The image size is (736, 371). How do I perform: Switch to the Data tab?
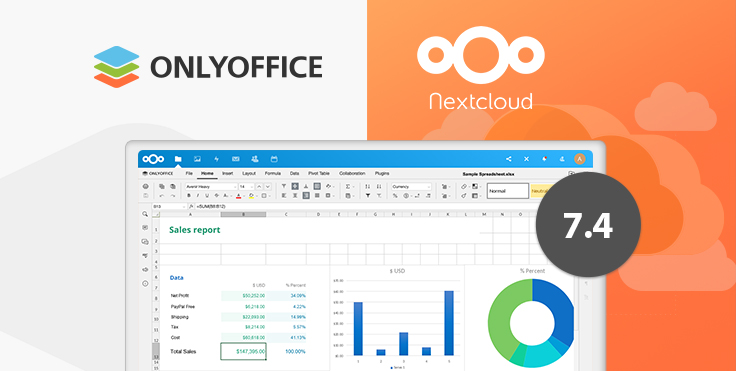point(294,173)
